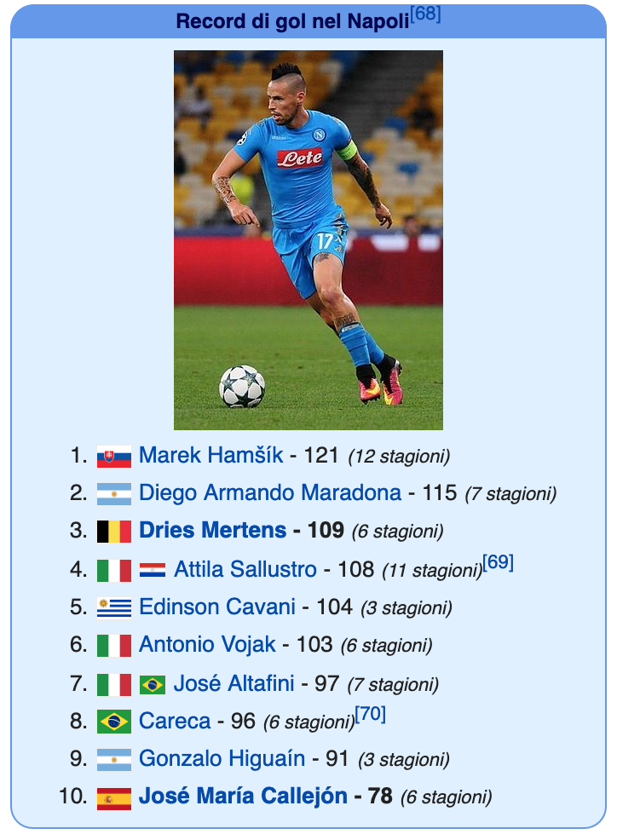Screen dimensions: 617x840
Task: Click the Paraguay flag before Attila Sallustro
Action: 153,570
